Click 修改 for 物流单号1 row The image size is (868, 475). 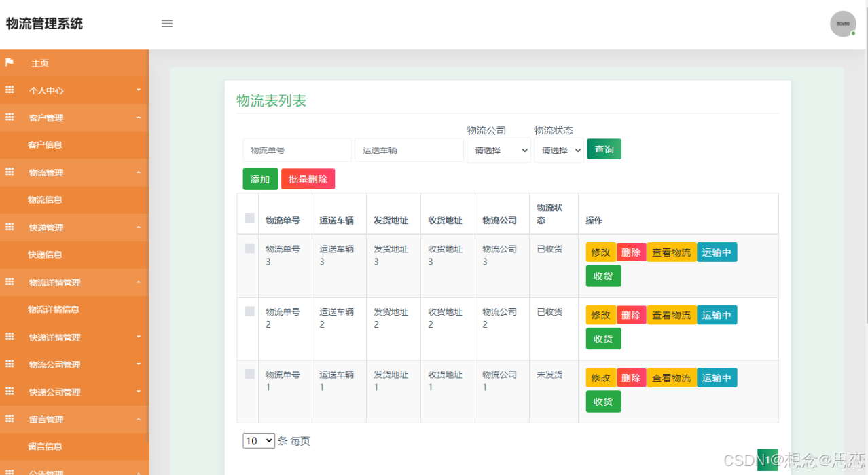tap(601, 378)
